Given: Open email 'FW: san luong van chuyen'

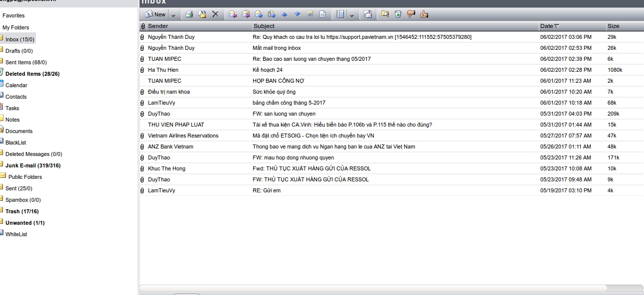Looking at the screenshot, I should coord(391,114).
